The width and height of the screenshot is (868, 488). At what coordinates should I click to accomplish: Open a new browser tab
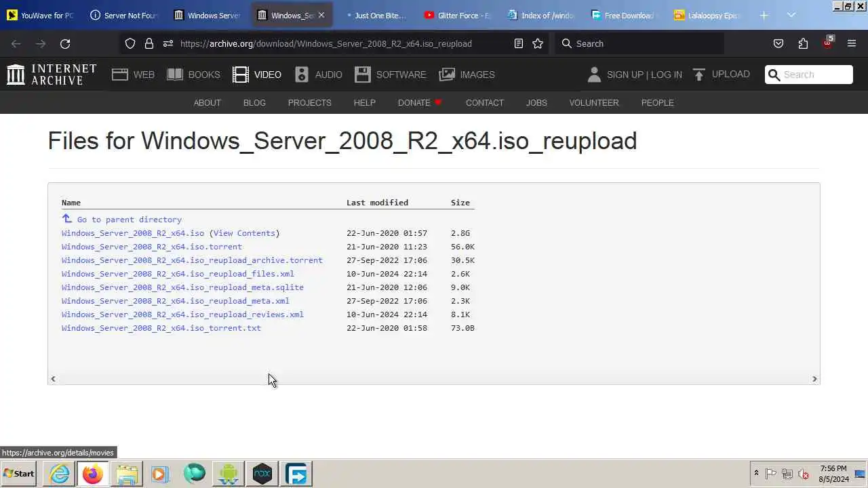click(764, 15)
